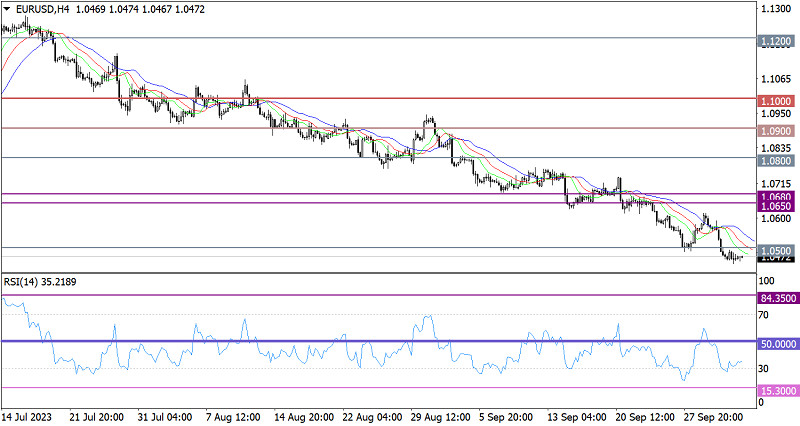Click the 1.1065 price axis value
The height and width of the screenshot is (426, 800).
(x=776, y=79)
